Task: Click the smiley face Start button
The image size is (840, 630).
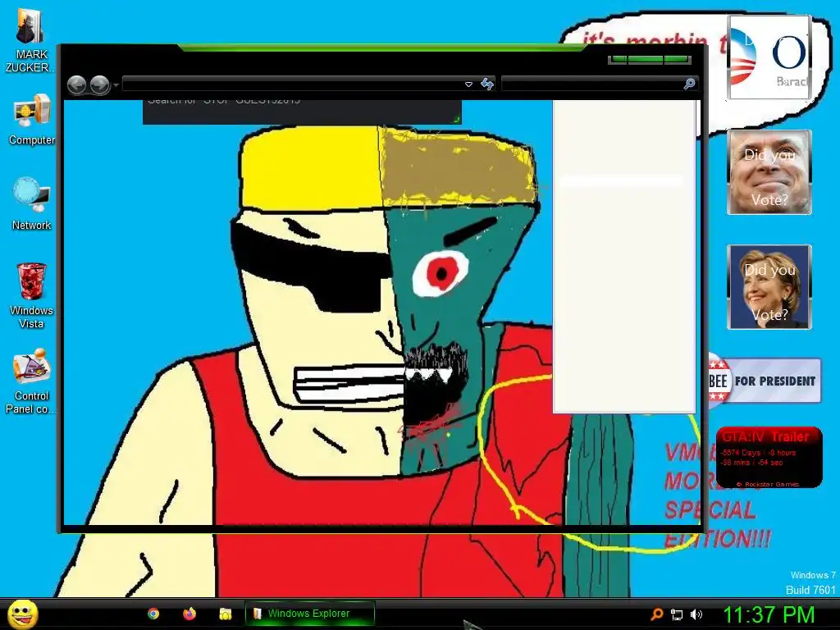Action: point(22,614)
